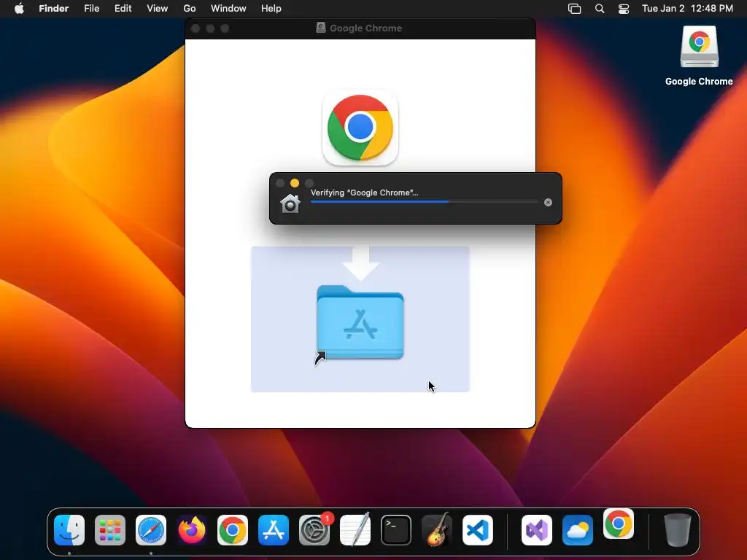Select the Applications folder shortcut
Image resolution: width=747 pixels, height=560 pixels.
click(x=360, y=323)
